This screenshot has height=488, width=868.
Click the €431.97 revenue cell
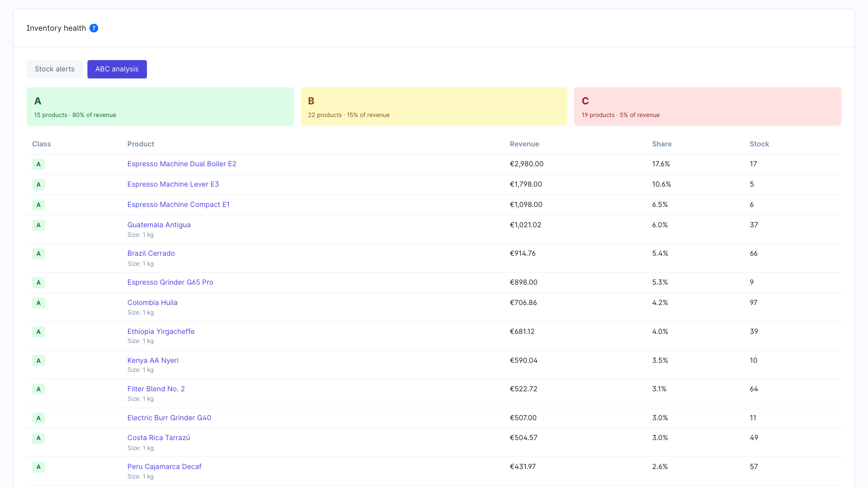coord(523,467)
